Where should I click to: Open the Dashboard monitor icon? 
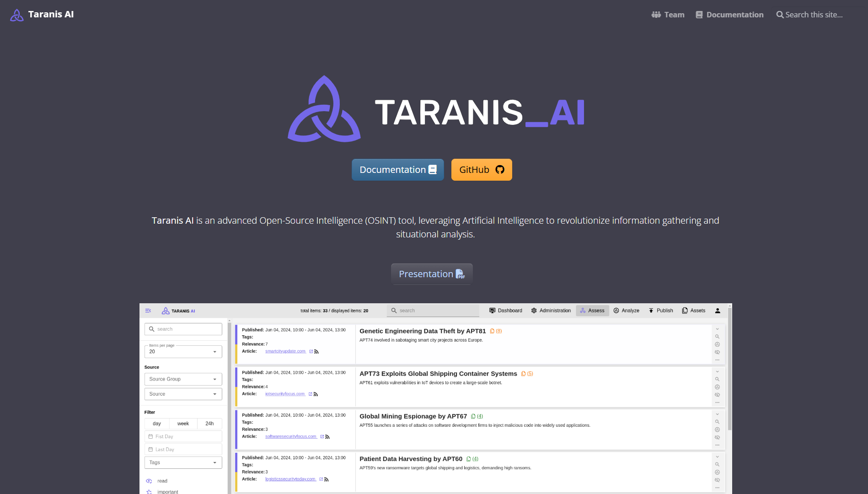tap(493, 311)
